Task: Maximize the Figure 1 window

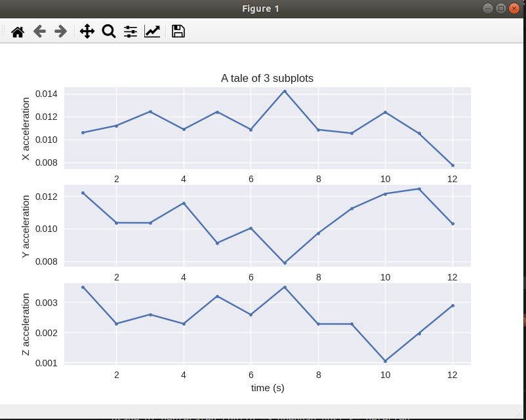Action: [501, 9]
